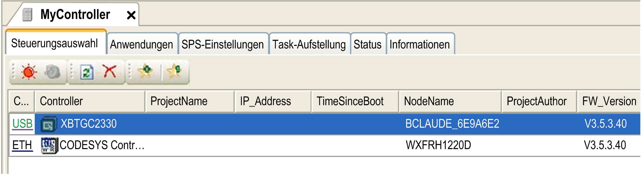Click the star with number one icon
This screenshot has width=644, height=179.
tap(175, 71)
